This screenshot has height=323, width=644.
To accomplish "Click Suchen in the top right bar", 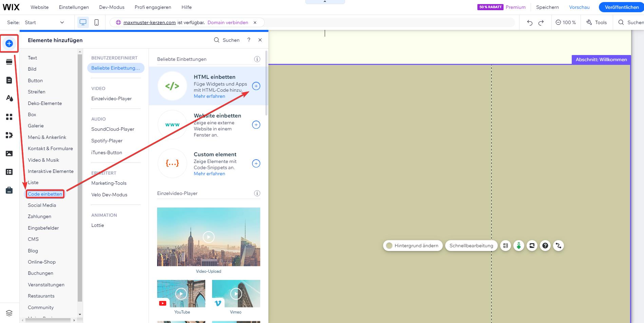I will [631, 22].
